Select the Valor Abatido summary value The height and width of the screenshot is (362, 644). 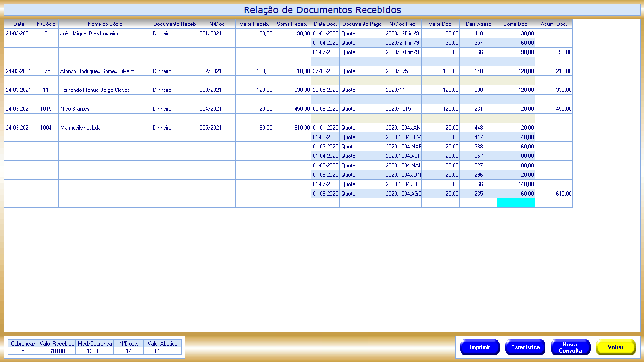pyautogui.click(x=162, y=351)
